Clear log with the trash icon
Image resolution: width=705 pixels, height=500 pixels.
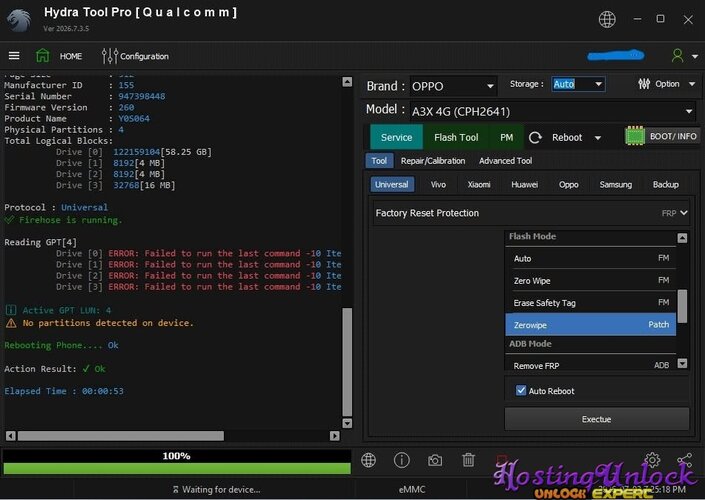(x=468, y=460)
